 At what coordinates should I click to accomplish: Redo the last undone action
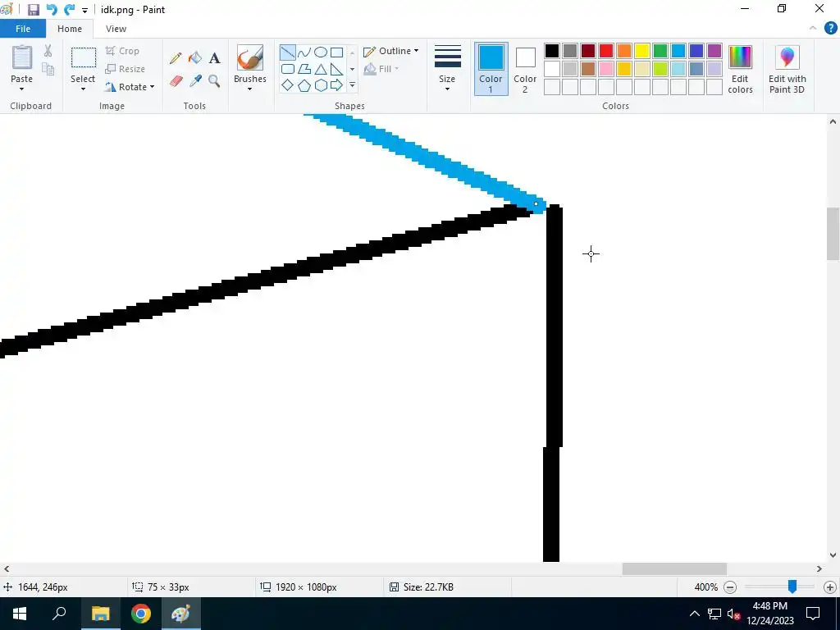pos(69,10)
